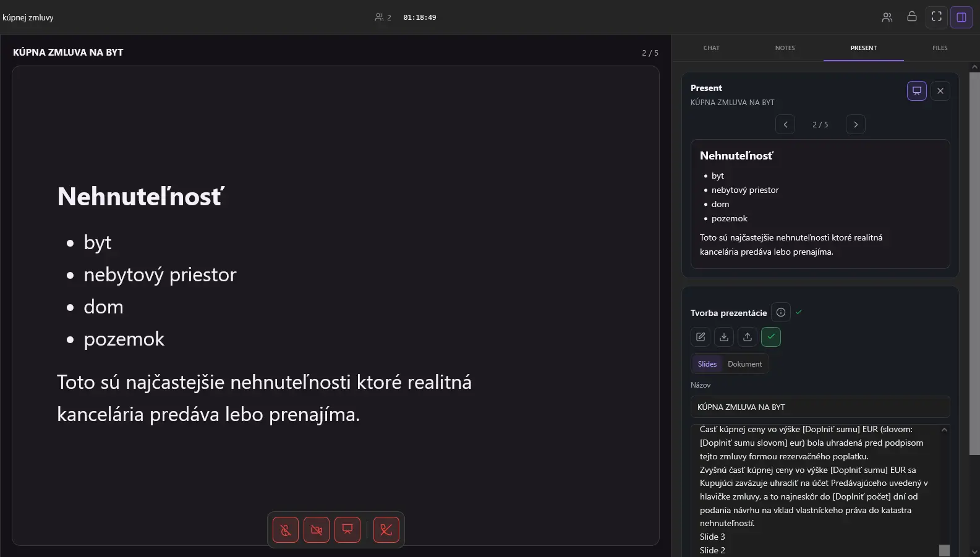Click the presentation screen icon in the Present panel

(917, 91)
